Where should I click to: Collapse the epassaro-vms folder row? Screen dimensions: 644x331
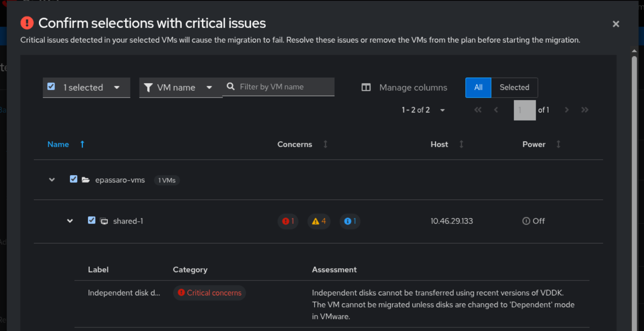(52, 180)
